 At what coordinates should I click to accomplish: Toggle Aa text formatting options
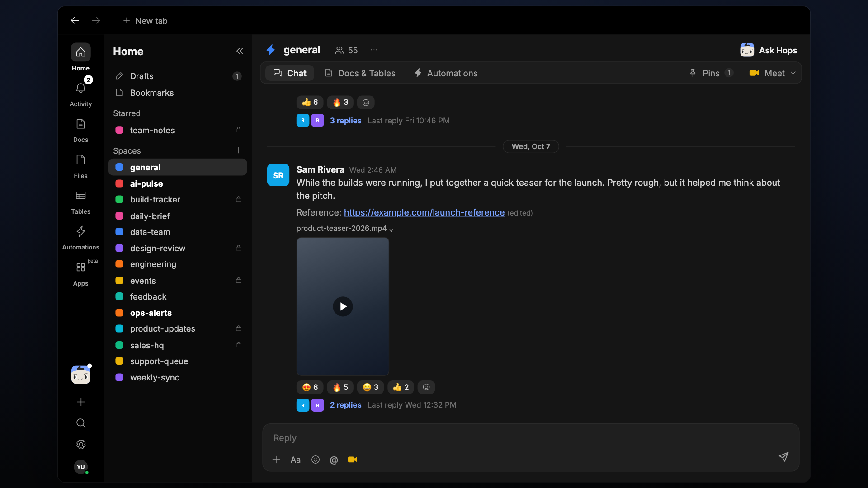(x=296, y=460)
